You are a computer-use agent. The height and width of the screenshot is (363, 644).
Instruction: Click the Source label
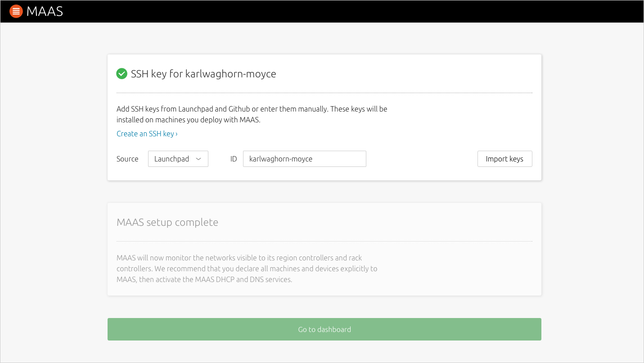[x=127, y=159]
